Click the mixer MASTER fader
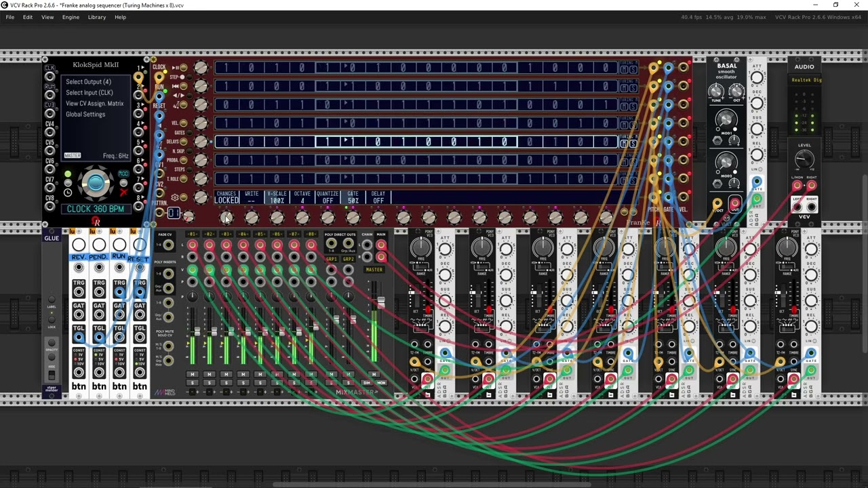Image resolution: width=868 pixels, height=488 pixels. click(x=381, y=302)
